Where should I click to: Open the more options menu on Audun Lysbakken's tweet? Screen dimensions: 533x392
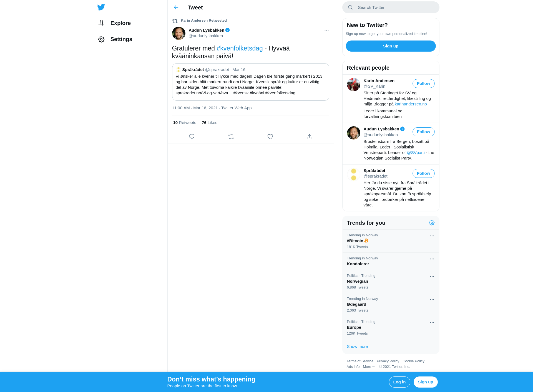coord(326,30)
